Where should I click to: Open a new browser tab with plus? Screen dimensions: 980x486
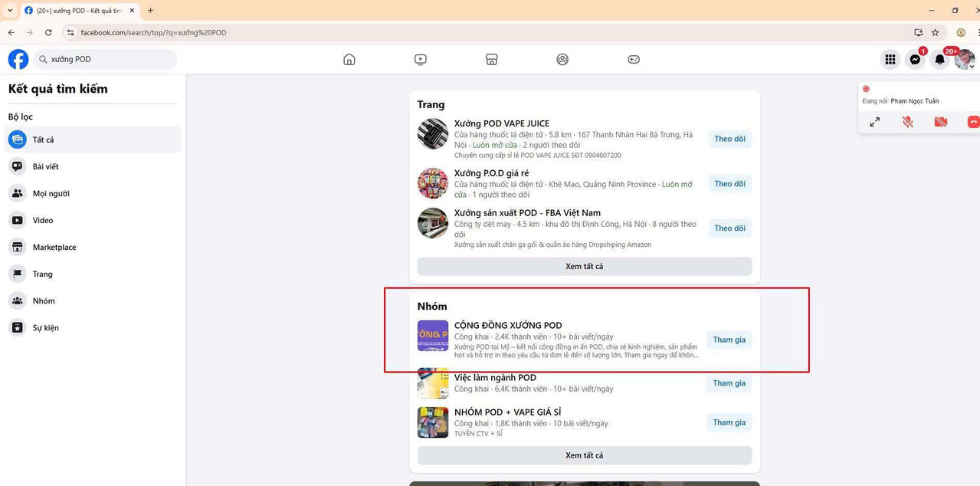[x=150, y=11]
